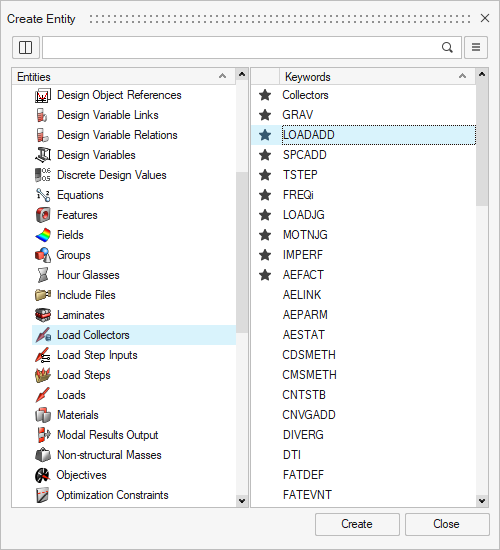Toggle the MOTNJG favorite star
500x550 pixels.
click(x=265, y=235)
